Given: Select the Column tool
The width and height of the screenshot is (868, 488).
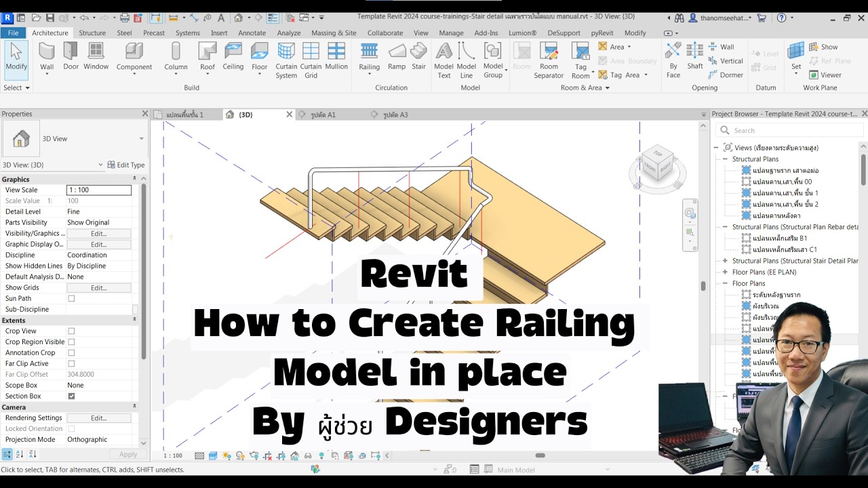Looking at the screenshot, I should click(x=176, y=57).
